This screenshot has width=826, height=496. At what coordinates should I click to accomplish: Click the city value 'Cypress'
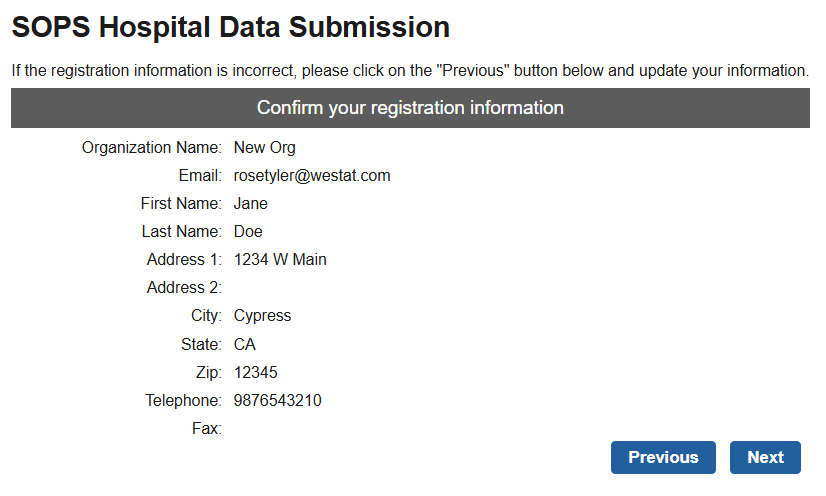point(262,316)
